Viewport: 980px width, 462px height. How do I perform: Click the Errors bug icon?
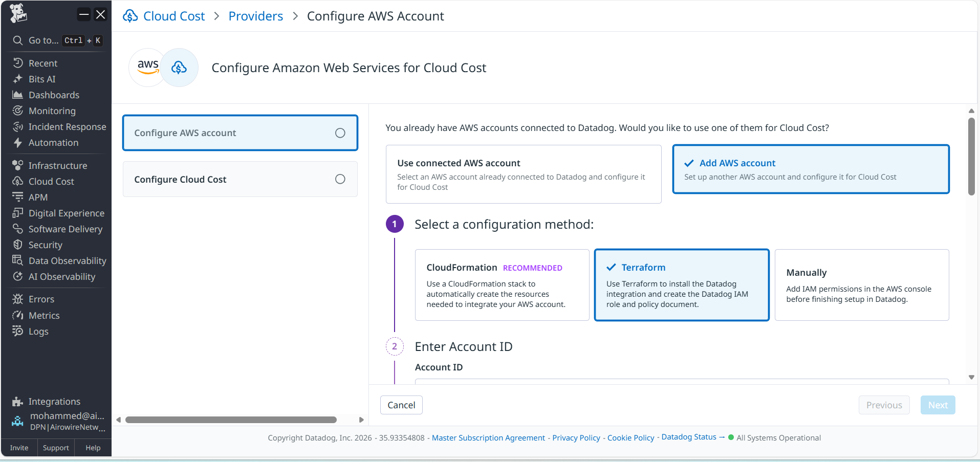click(x=18, y=299)
